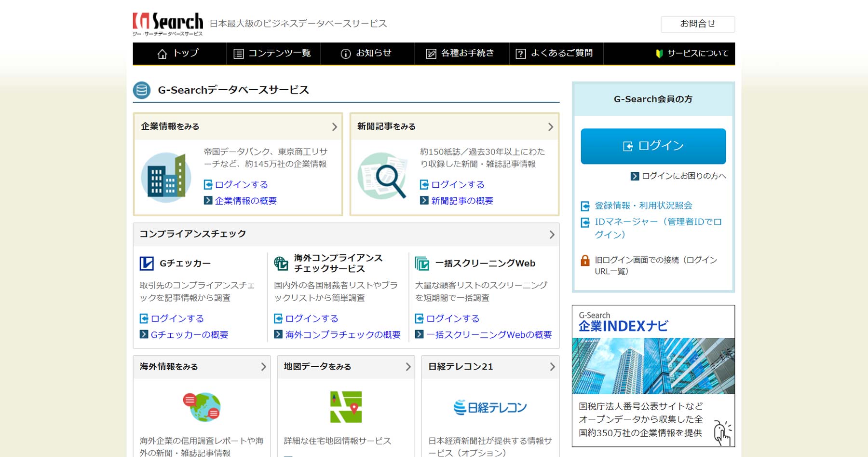This screenshot has height=457, width=868.
Task: Open ログインにお困りの方へ link
Action: point(684,176)
